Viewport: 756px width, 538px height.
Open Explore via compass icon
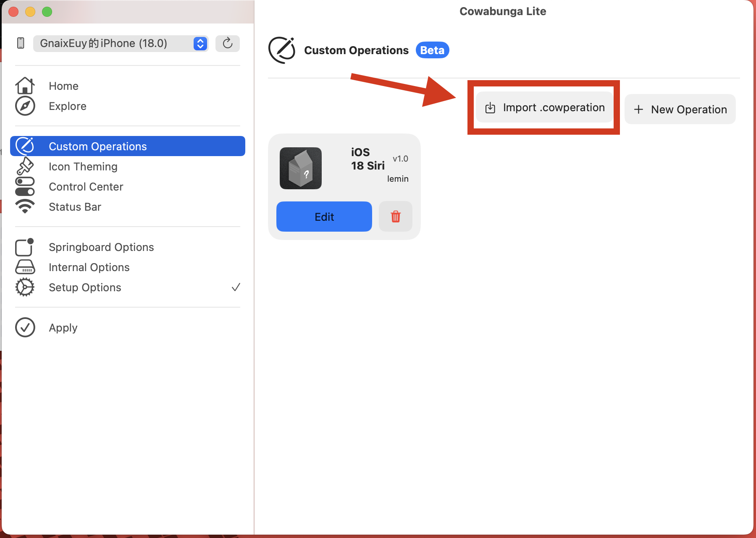(x=25, y=106)
